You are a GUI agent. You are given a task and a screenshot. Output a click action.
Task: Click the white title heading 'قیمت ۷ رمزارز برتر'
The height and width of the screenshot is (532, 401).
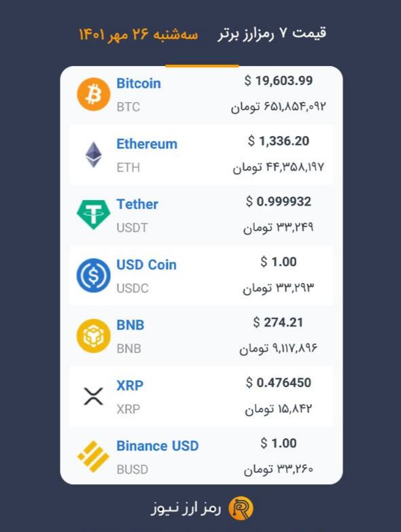pyautogui.click(x=272, y=34)
